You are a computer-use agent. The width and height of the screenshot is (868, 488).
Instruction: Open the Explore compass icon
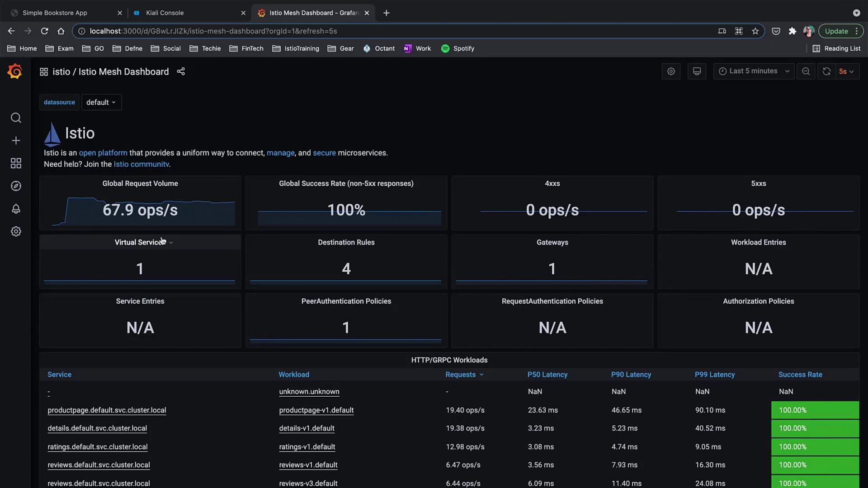pyautogui.click(x=16, y=186)
